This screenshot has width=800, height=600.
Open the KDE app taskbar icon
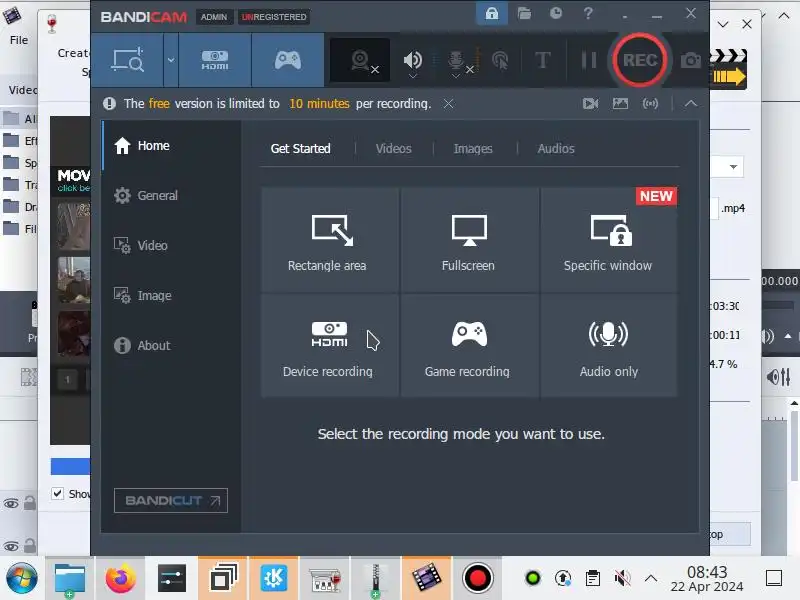(273, 578)
